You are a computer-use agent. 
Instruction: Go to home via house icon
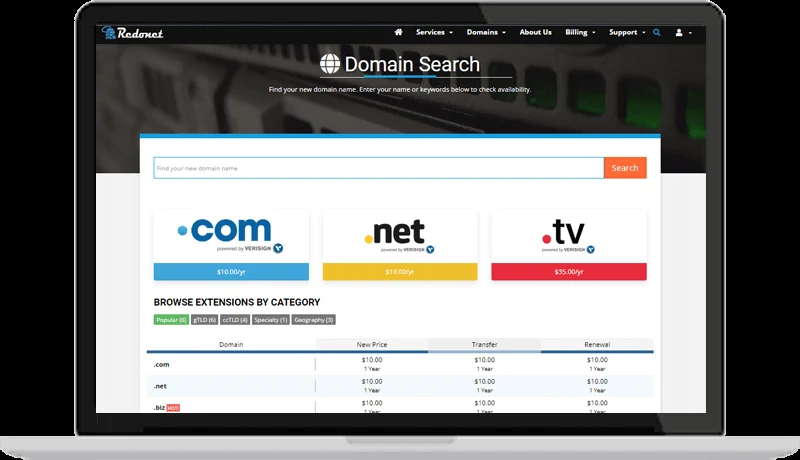pyautogui.click(x=398, y=32)
